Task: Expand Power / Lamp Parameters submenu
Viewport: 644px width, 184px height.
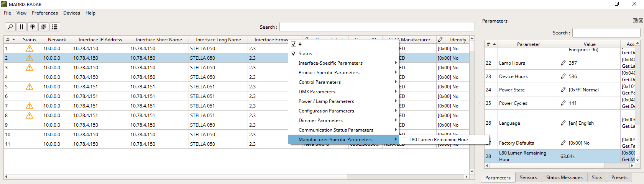Action: pyautogui.click(x=343, y=101)
